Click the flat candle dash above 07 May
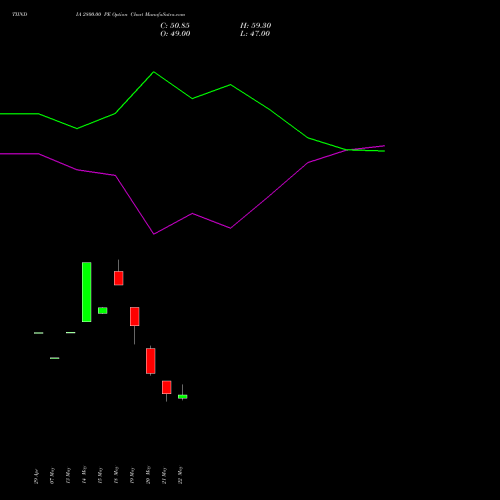Screen dimensions: 500x500 55,358
